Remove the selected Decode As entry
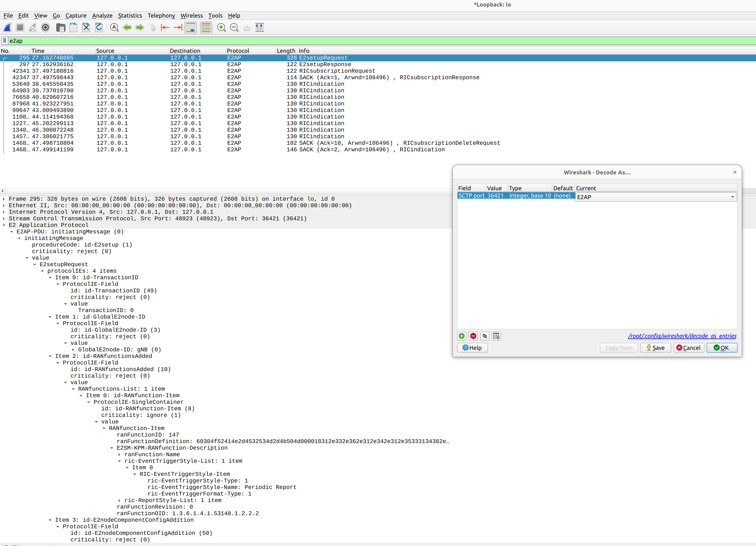Screen dimensions: 756x546 pyautogui.click(x=473, y=336)
